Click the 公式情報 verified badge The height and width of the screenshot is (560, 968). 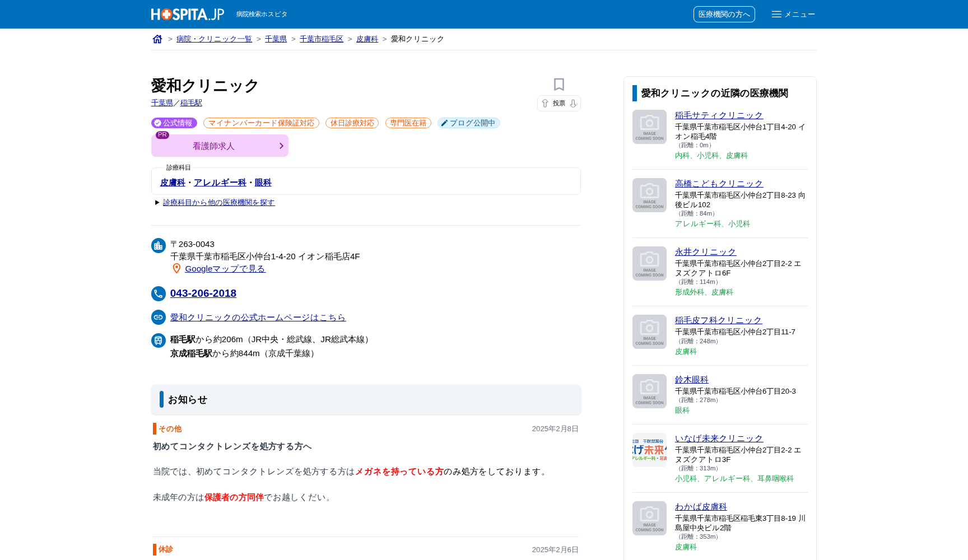(x=174, y=123)
